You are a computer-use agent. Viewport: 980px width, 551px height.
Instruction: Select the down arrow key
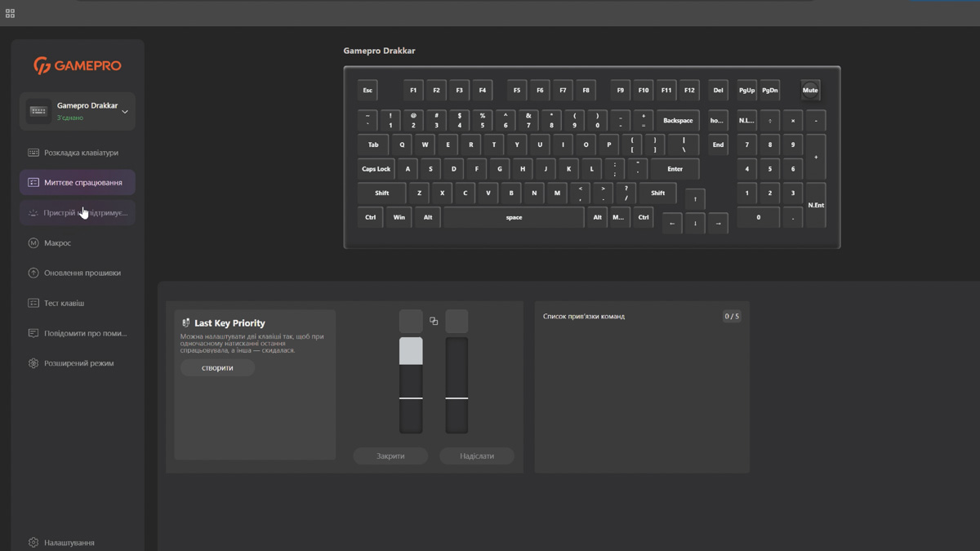coord(695,224)
